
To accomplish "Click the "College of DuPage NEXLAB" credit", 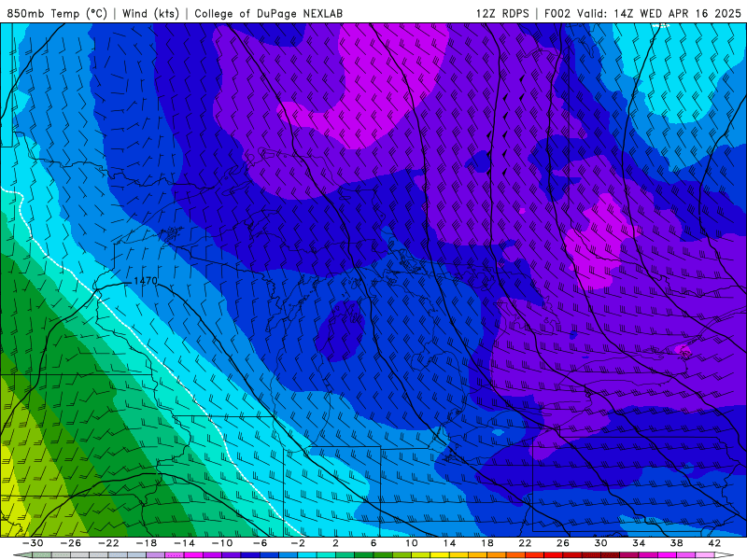I will 268,13.
